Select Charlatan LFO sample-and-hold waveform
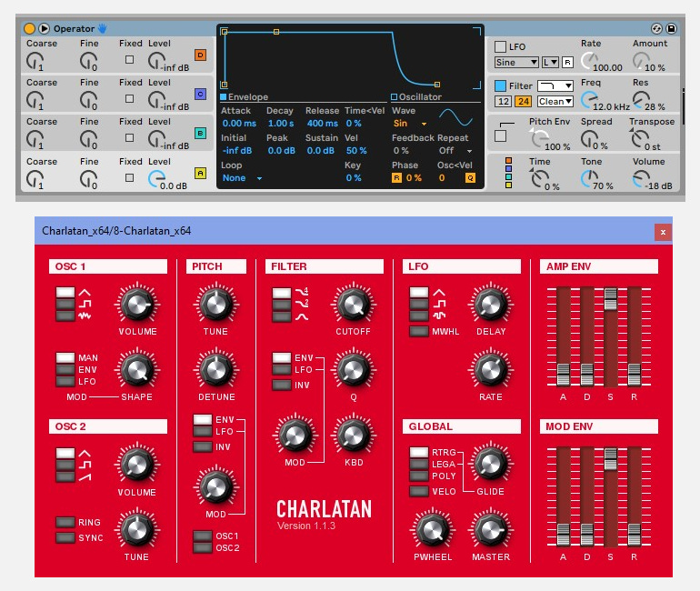 (419, 316)
